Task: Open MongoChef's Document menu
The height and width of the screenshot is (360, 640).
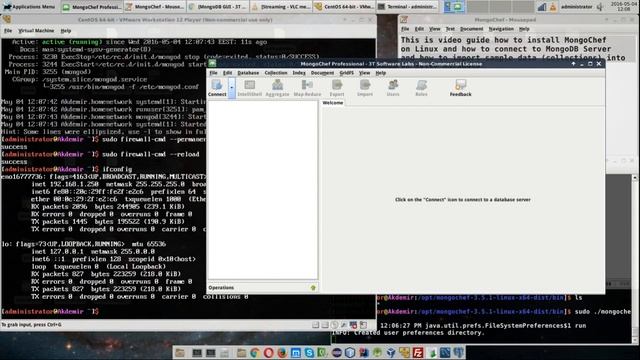Action: point(322,73)
